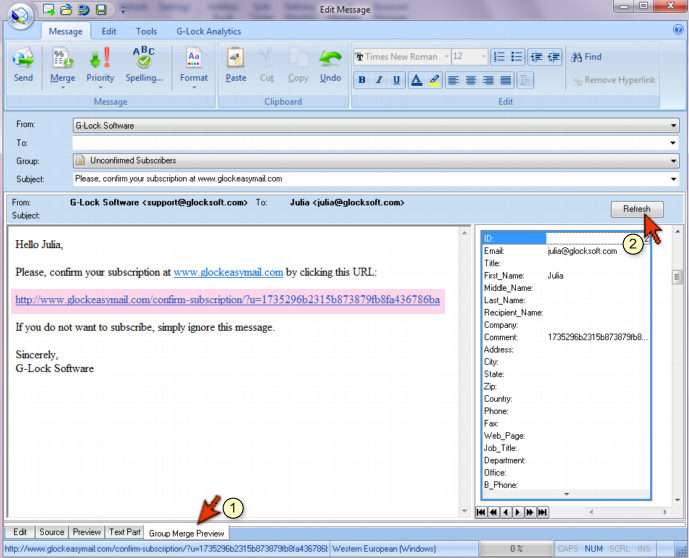The image size is (689, 558).
Task: Go to next recipient record
Action: point(518,512)
